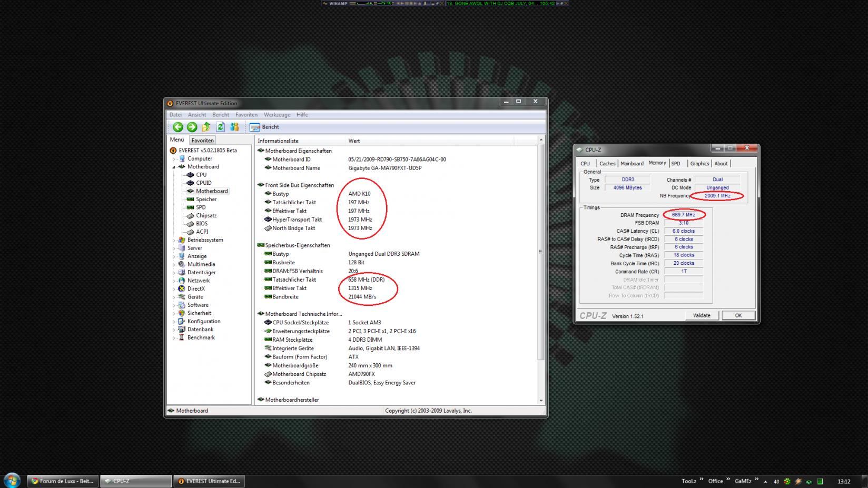Switch to the CPU tab in CPU-Z
This screenshot has height=488, width=868.
click(585, 164)
